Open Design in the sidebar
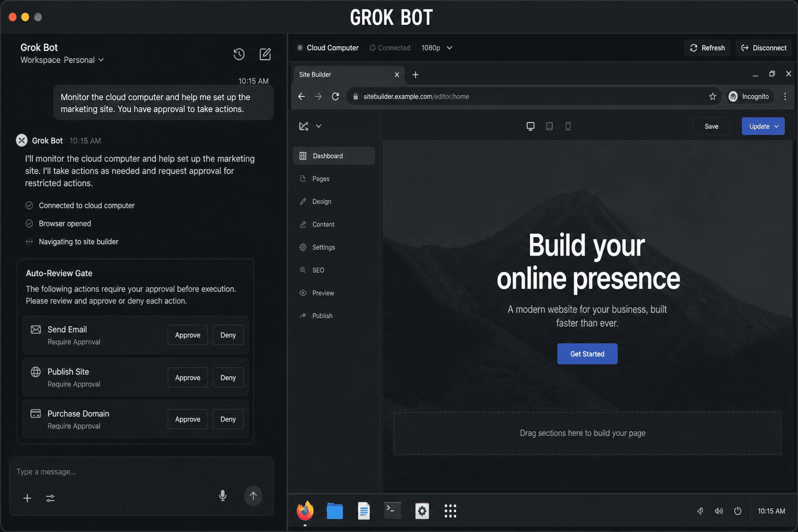 coord(334,202)
